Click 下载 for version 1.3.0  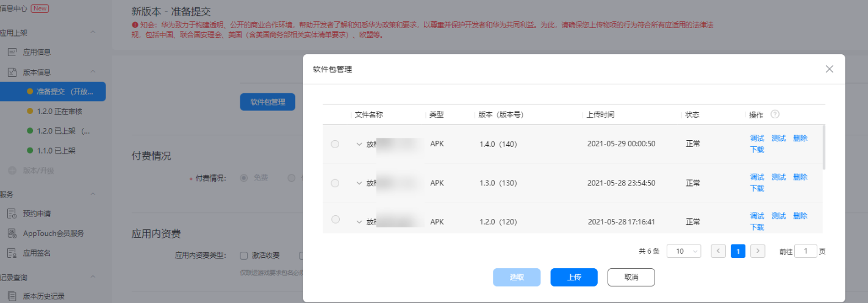click(757, 188)
